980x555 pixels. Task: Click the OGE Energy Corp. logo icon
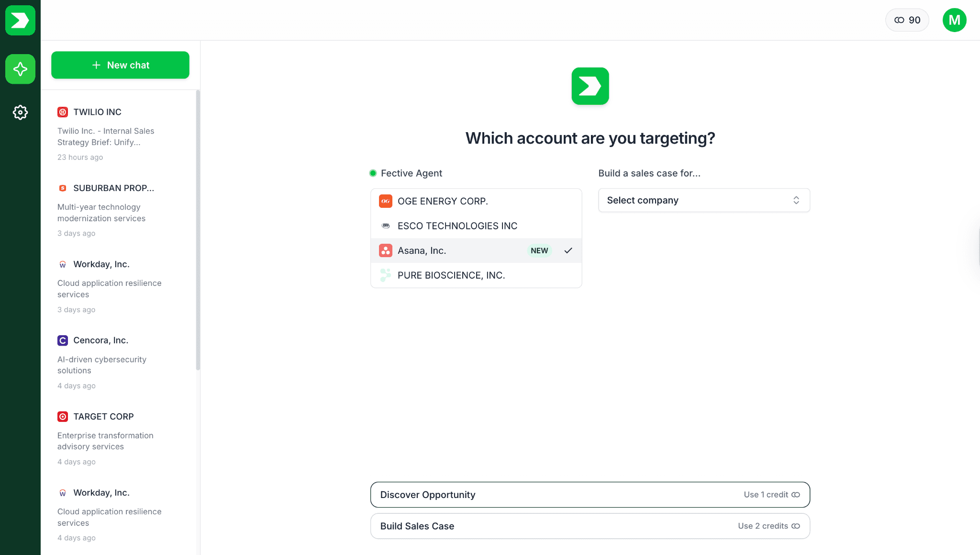pyautogui.click(x=385, y=201)
